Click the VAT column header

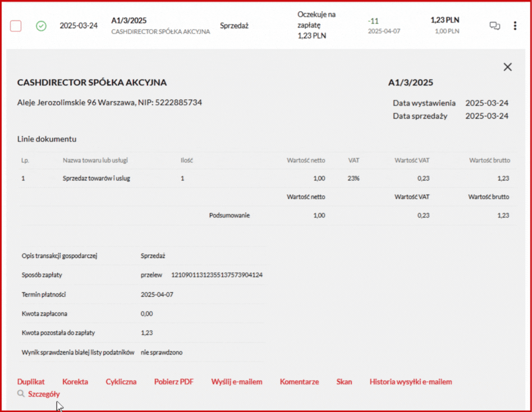354,160
